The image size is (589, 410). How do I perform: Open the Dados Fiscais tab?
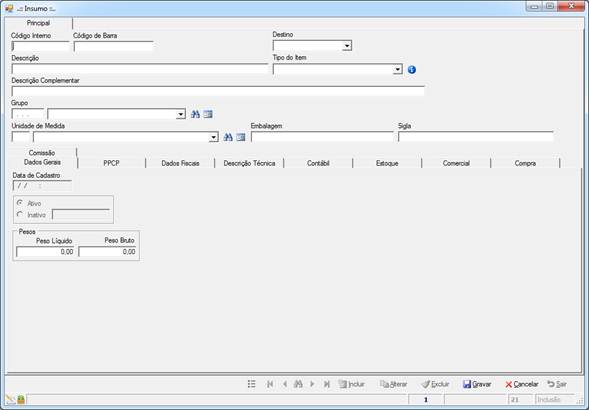point(180,163)
